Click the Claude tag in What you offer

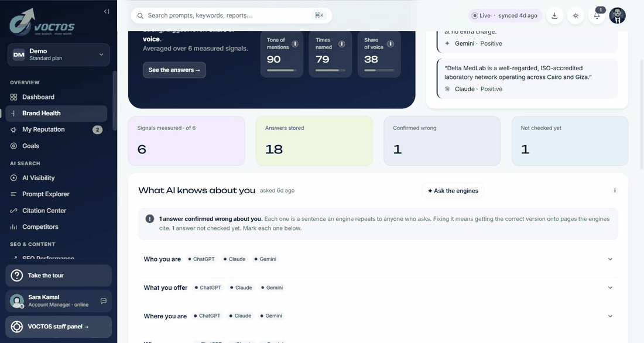tap(241, 287)
